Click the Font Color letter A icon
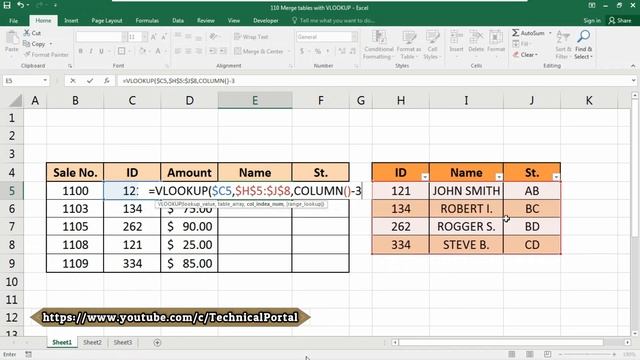This screenshot has height=360, width=640. 158,51
